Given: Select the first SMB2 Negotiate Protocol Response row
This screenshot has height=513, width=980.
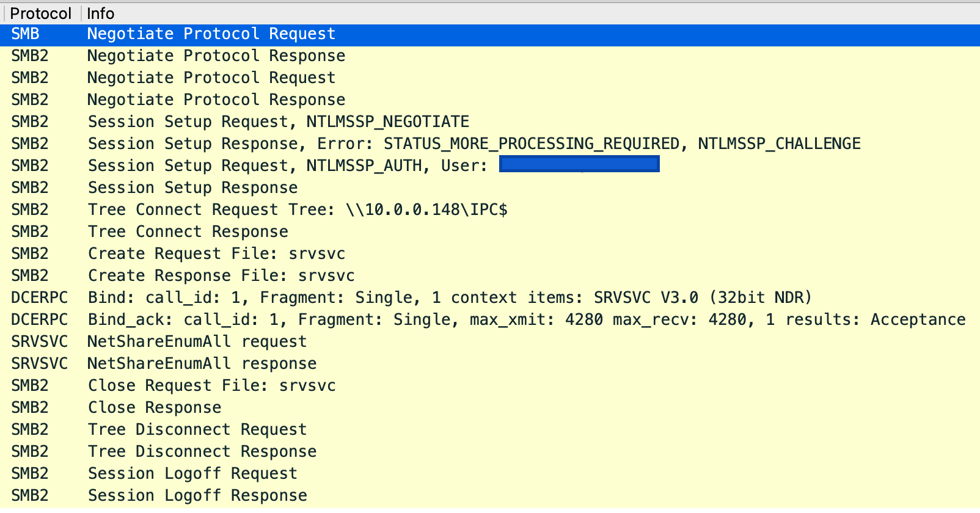Looking at the screenshot, I should point(216,56).
